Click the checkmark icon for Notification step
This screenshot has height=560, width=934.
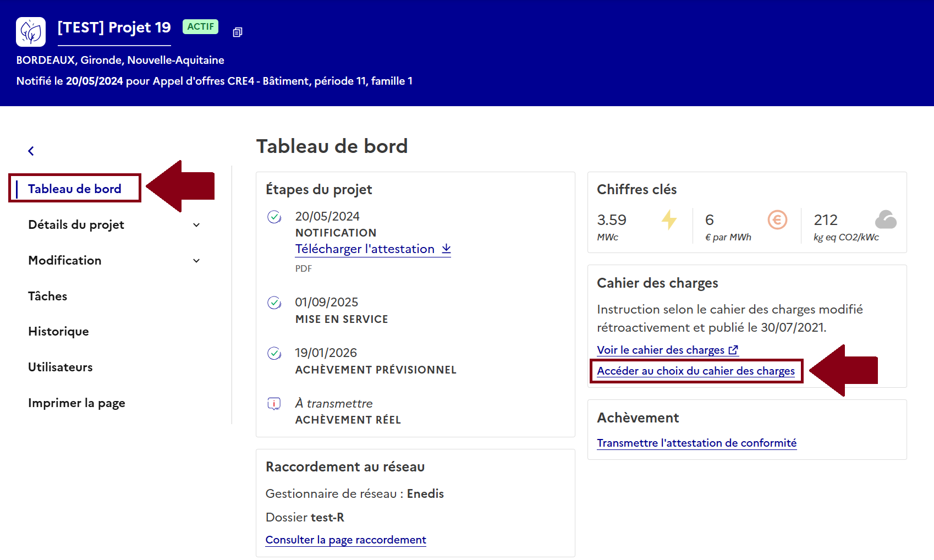point(274,217)
